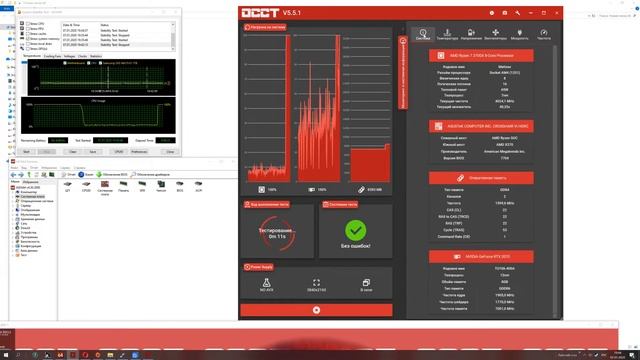This screenshot has height=360, width=640.
Task: Select Системная плата in AIDA64 tree
Action: [x=33, y=196]
